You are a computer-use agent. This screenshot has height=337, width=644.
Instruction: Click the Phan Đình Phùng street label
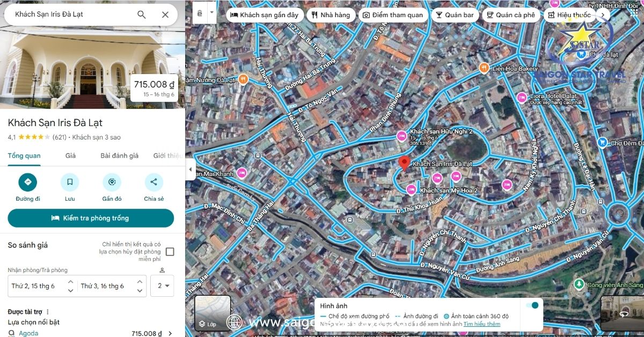[x=385, y=113]
